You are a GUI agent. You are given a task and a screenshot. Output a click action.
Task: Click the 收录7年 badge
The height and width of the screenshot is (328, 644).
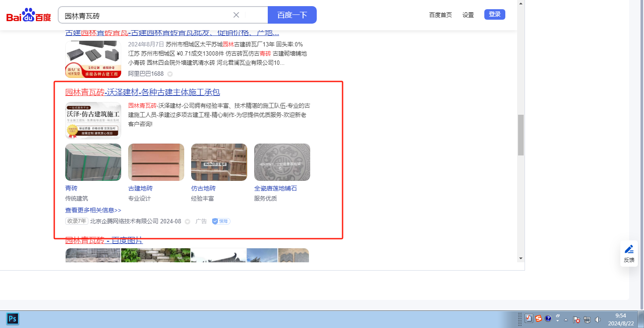tap(77, 221)
